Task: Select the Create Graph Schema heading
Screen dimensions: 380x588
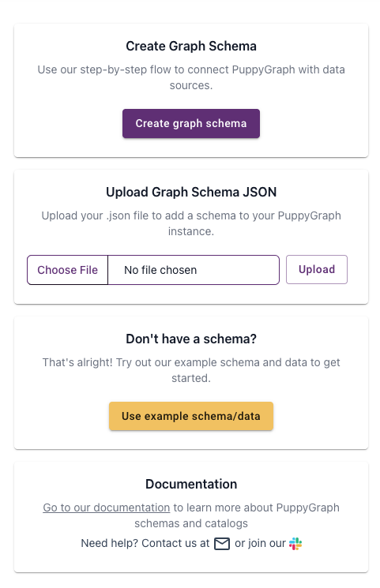Action: click(190, 46)
